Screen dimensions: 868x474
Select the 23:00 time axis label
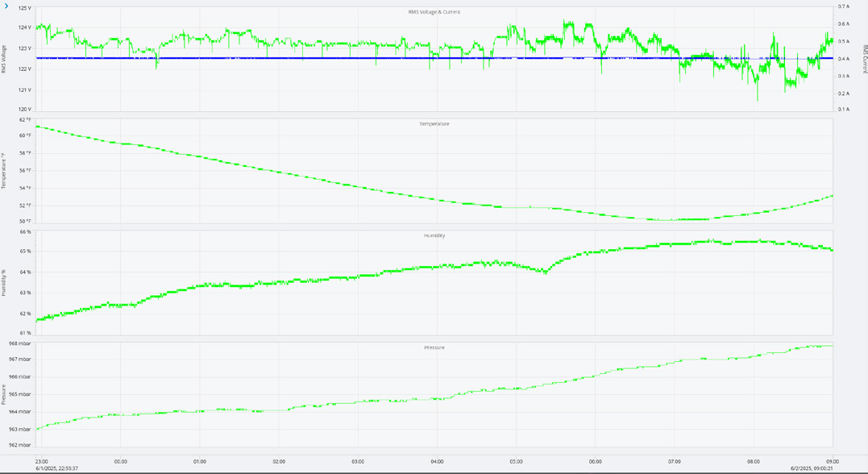(42, 462)
